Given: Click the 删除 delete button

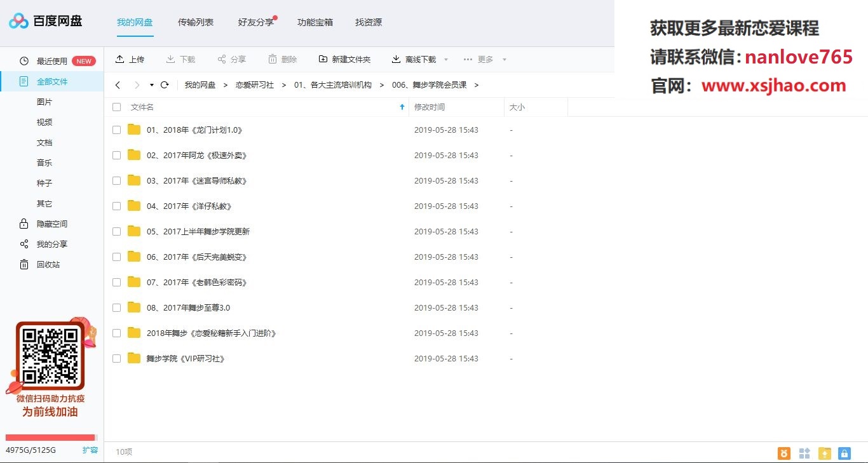Looking at the screenshot, I should (x=282, y=59).
